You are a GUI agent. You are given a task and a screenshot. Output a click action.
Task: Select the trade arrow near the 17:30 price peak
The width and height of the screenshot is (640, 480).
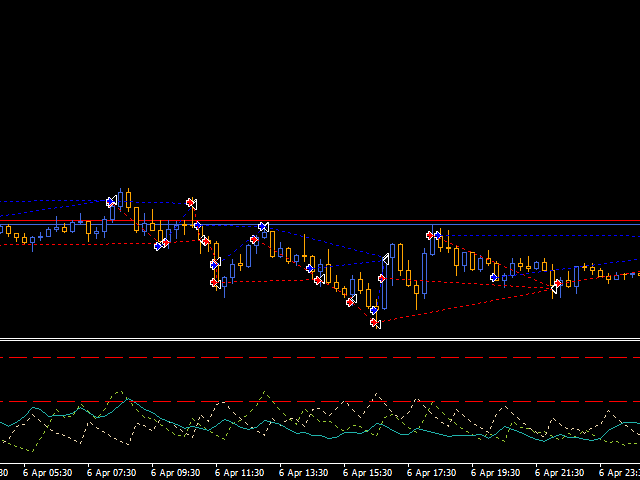coord(436,235)
